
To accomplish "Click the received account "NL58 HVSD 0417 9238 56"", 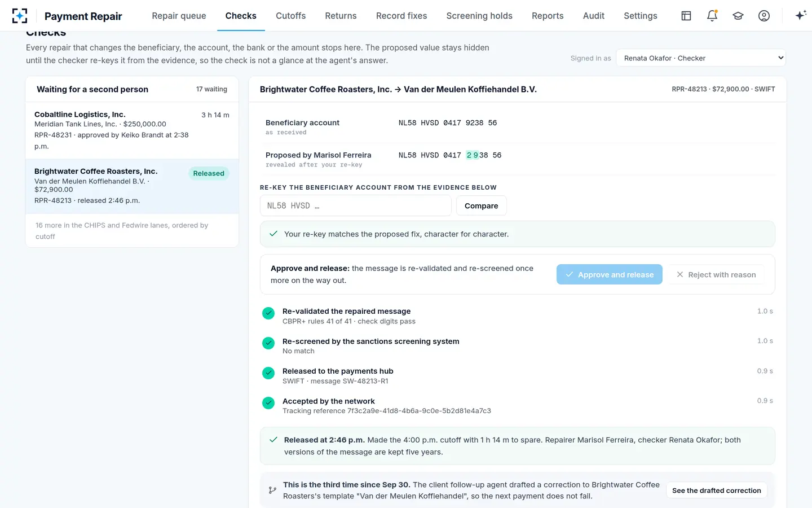I will [448, 123].
